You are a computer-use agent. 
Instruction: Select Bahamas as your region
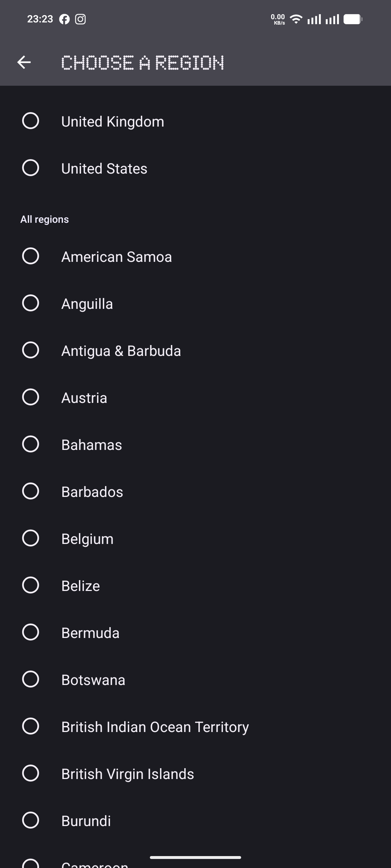coord(30,444)
